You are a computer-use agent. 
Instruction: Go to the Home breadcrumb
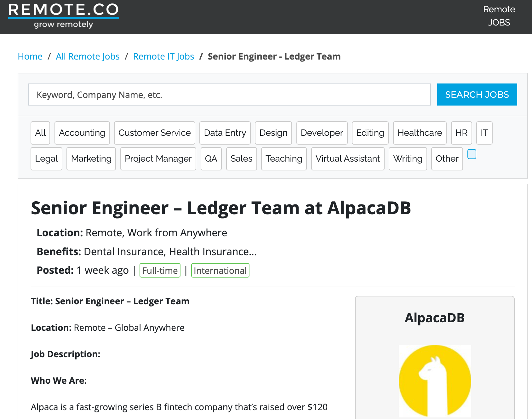click(x=30, y=56)
